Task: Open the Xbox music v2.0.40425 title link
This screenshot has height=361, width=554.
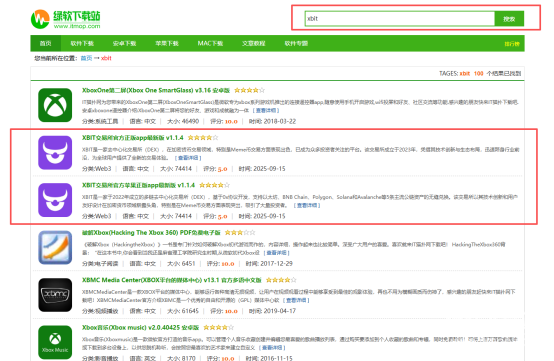Action: (x=141, y=328)
